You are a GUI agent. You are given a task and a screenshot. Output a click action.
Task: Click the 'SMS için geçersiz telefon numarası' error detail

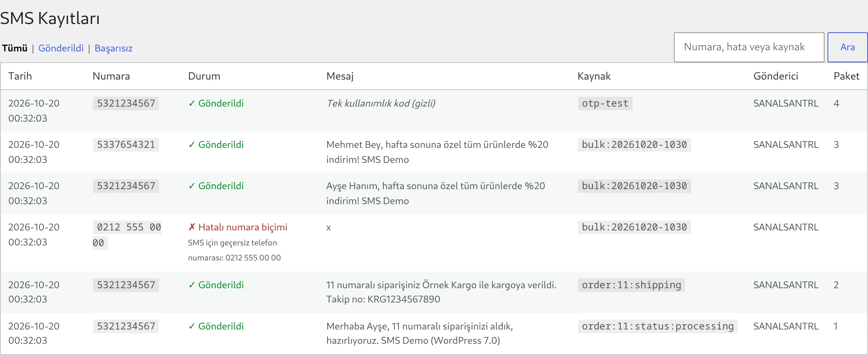click(234, 250)
